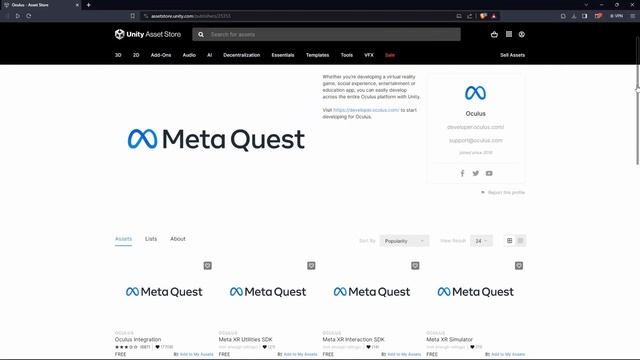Click heart icon on Meta XR Utilities SDK

pos(264,347)
